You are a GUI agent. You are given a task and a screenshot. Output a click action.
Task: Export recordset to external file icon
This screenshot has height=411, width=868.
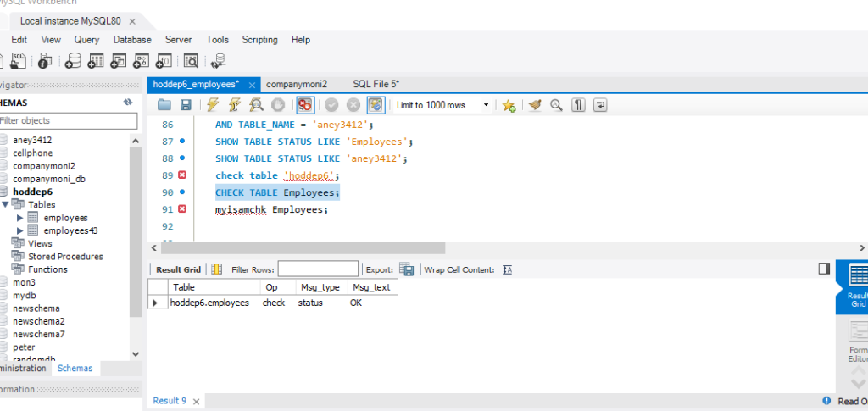click(x=406, y=269)
